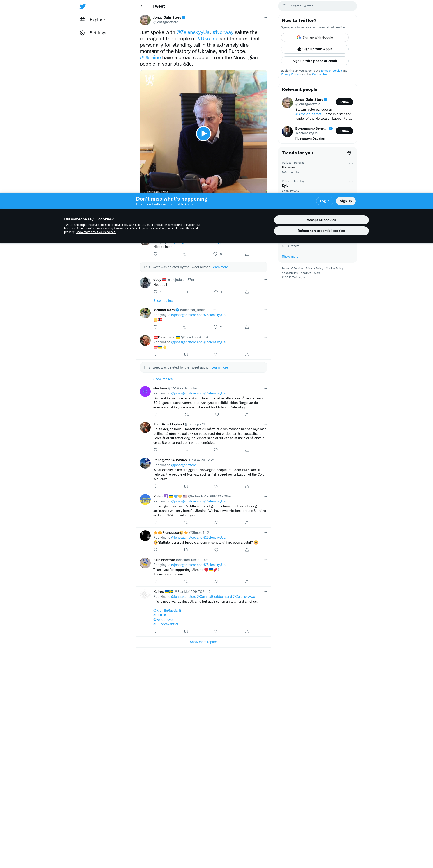Viewport: 433px width, 868px height.
Task: Open trends settings gear icon
Action: (x=349, y=153)
